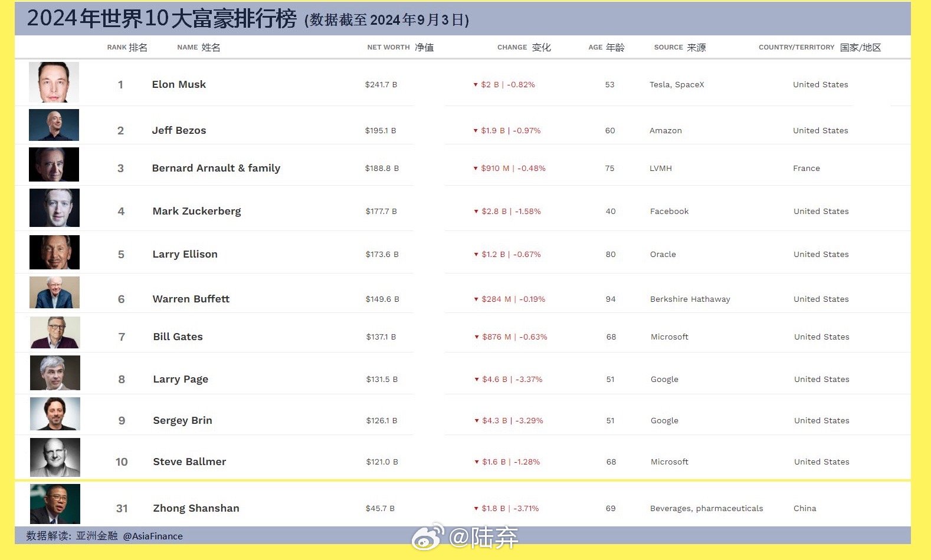Select the name Elon Musk

click(x=179, y=84)
